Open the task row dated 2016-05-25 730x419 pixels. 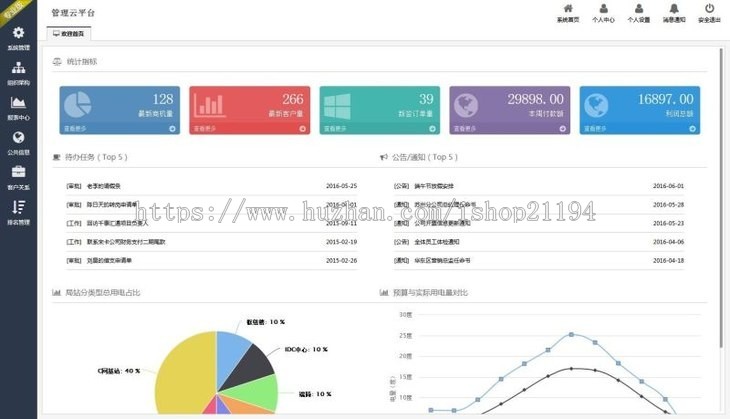pyautogui.click(x=212, y=186)
